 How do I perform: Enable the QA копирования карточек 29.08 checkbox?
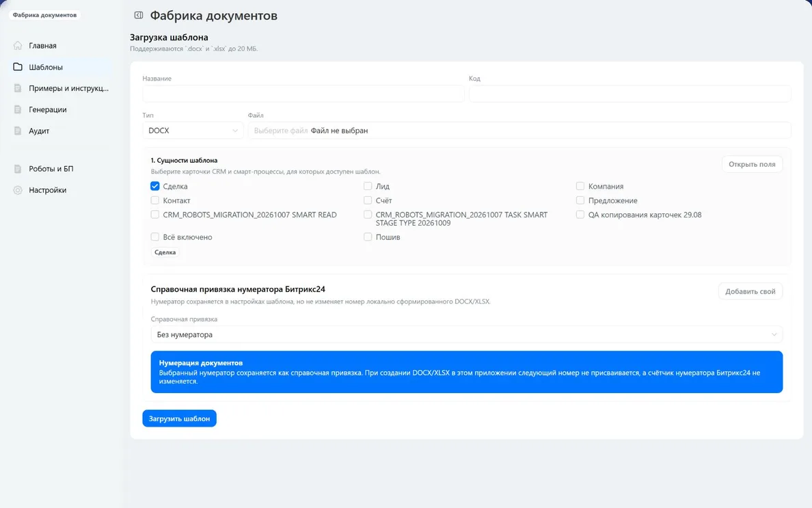click(580, 215)
